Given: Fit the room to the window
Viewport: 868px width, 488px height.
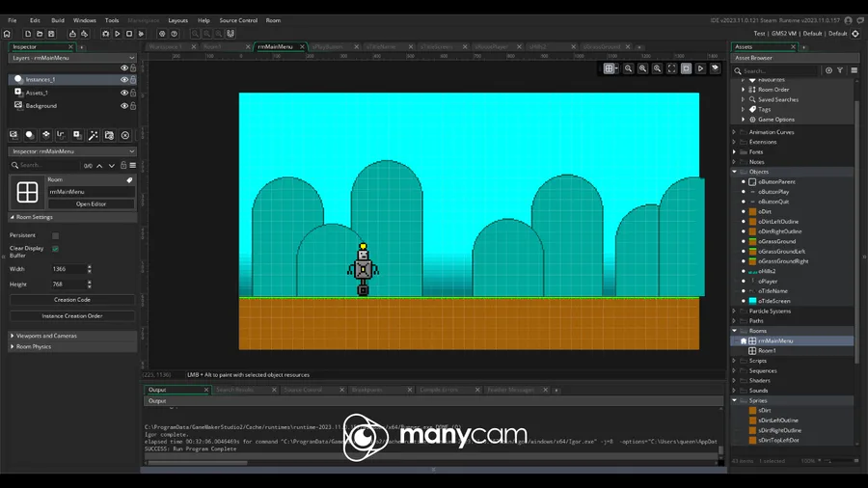Looking at the screenshot, I should (x=671, y=68).
